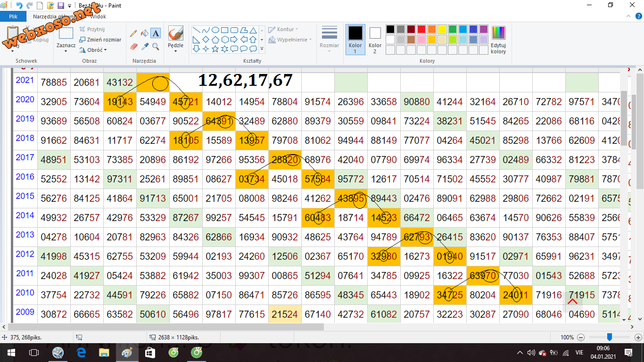The height and width of the screenshot is (362, 644).
Task: Pick the red color swatch
Action: pos(421,29)
